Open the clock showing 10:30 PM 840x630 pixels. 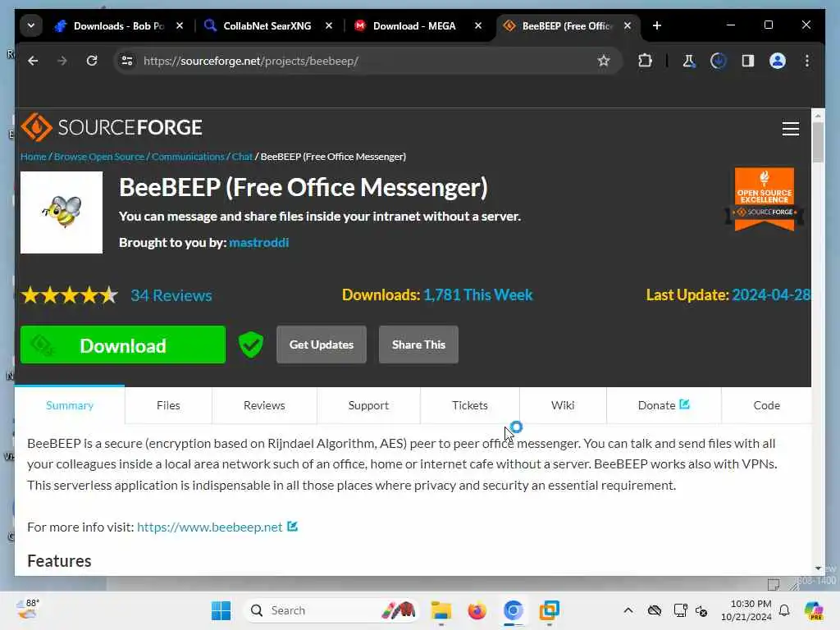[746, 610]
